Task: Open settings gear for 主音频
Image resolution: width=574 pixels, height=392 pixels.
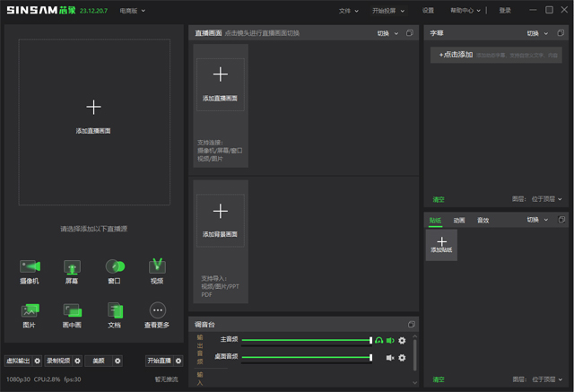Action: 402,341
